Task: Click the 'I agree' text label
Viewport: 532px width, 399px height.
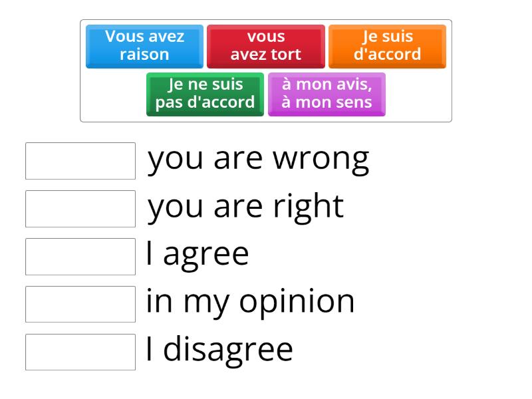Action: pos(197,253)
